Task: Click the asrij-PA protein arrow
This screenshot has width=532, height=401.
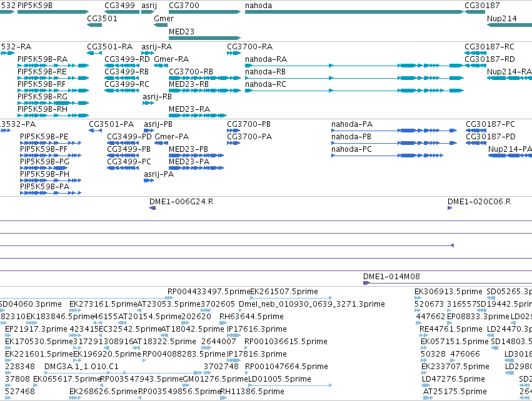Action: (x=149, y=181)
